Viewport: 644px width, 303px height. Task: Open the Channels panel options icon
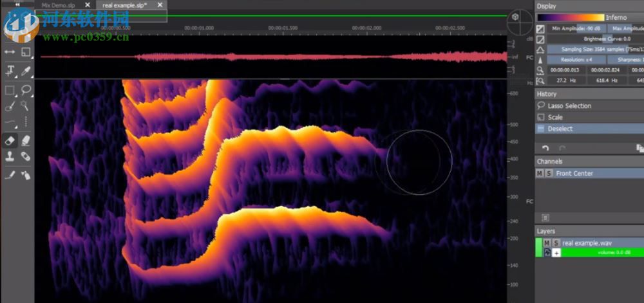pyautogui.click(x=545, y=217)
